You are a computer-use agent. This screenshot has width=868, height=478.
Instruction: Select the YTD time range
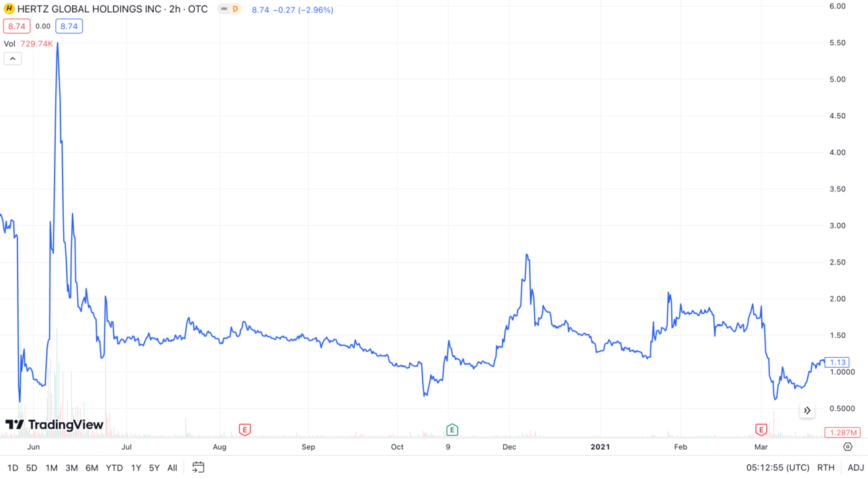(x=115, y=468)
